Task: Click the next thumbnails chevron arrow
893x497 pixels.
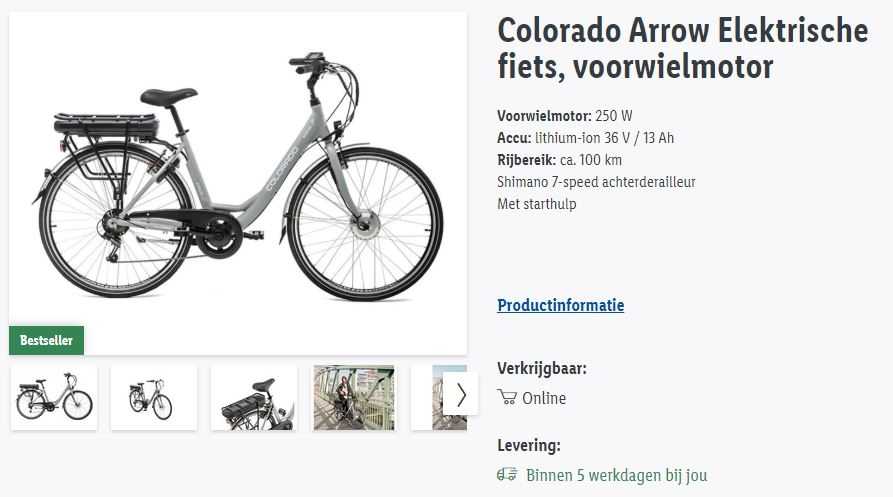Action: click(461, 395)
